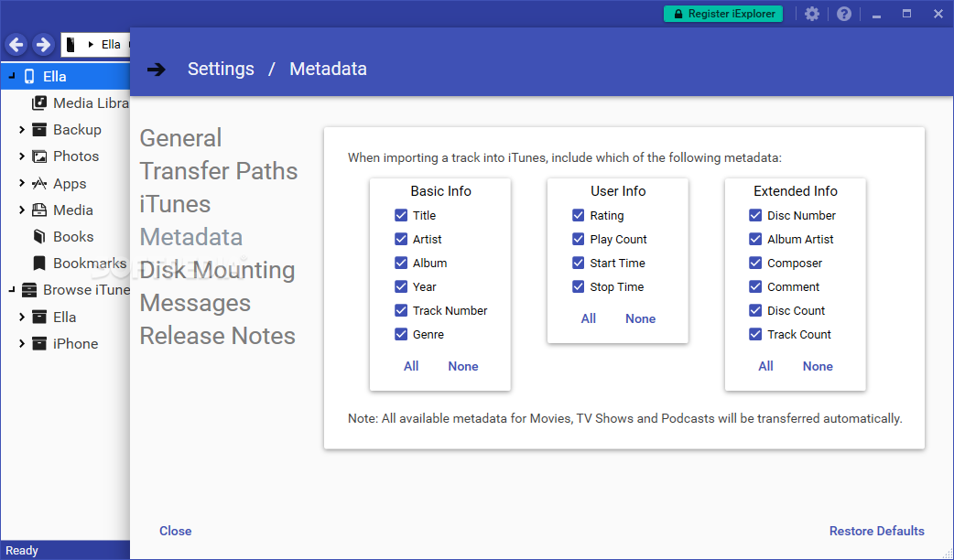Click the Backup archive box icon
This screenshot has height=560, width=954.
coord(39,130)
